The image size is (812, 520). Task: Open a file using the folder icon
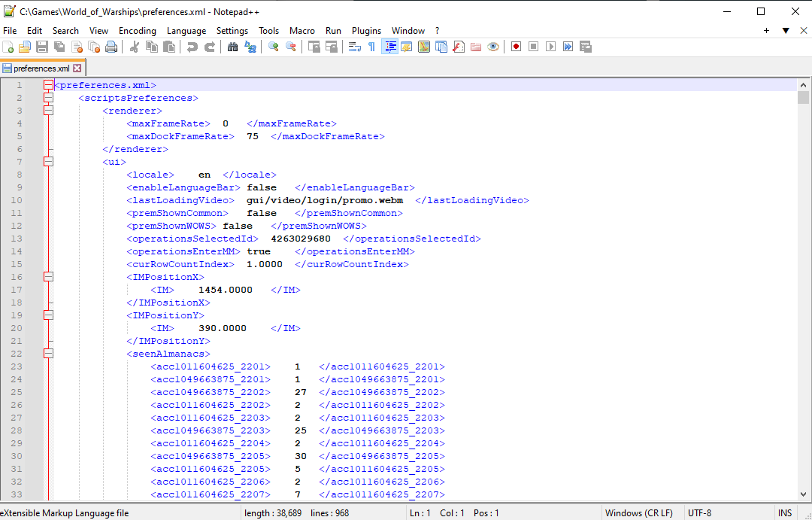[25, 47]
